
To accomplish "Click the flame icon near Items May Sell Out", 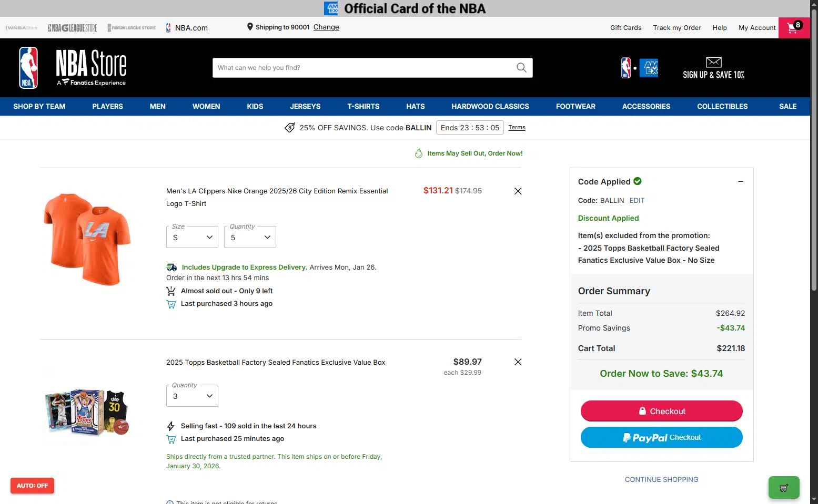I will [x=419, y=153].
